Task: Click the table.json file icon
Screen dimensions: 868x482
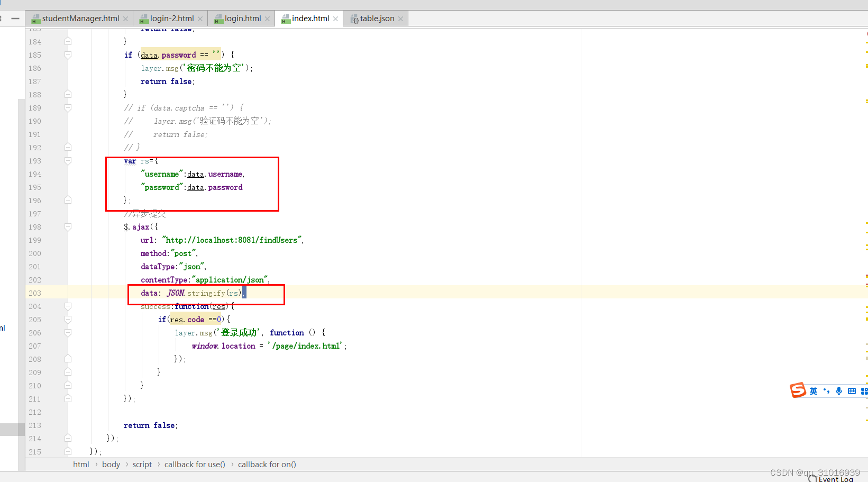Action: (354, 19)
